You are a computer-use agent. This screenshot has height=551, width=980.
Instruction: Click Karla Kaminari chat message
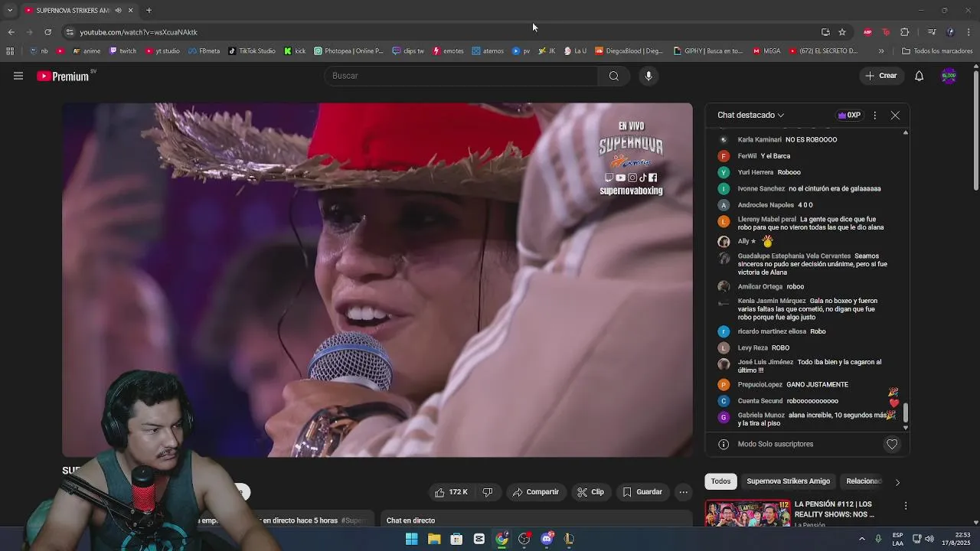tap(787, 140)
